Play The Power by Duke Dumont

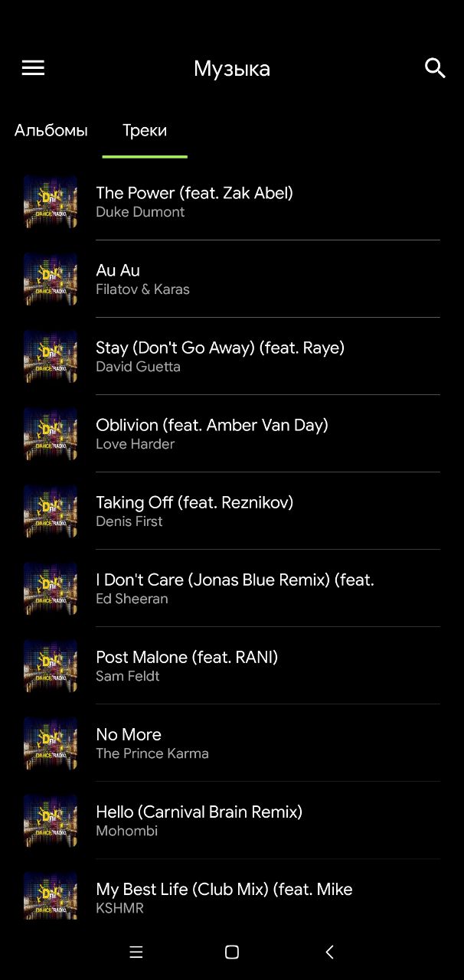pyautogui.click(x=232, y=201)
